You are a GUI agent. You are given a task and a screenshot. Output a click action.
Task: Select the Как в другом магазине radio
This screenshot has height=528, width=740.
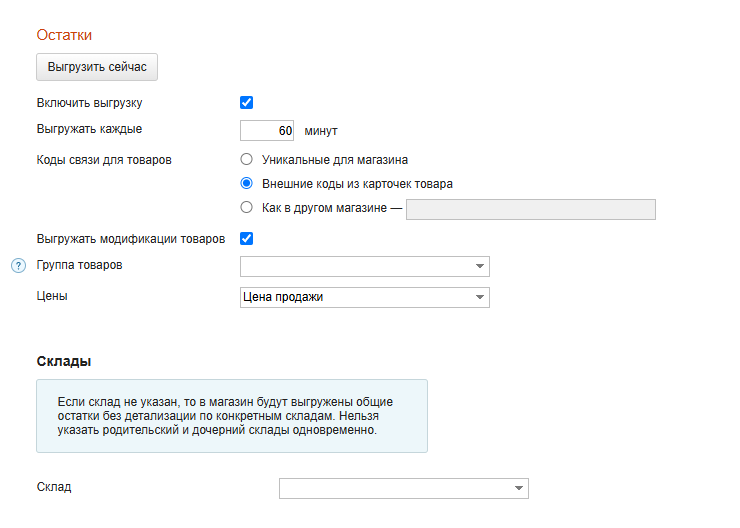tap(246, 208)
